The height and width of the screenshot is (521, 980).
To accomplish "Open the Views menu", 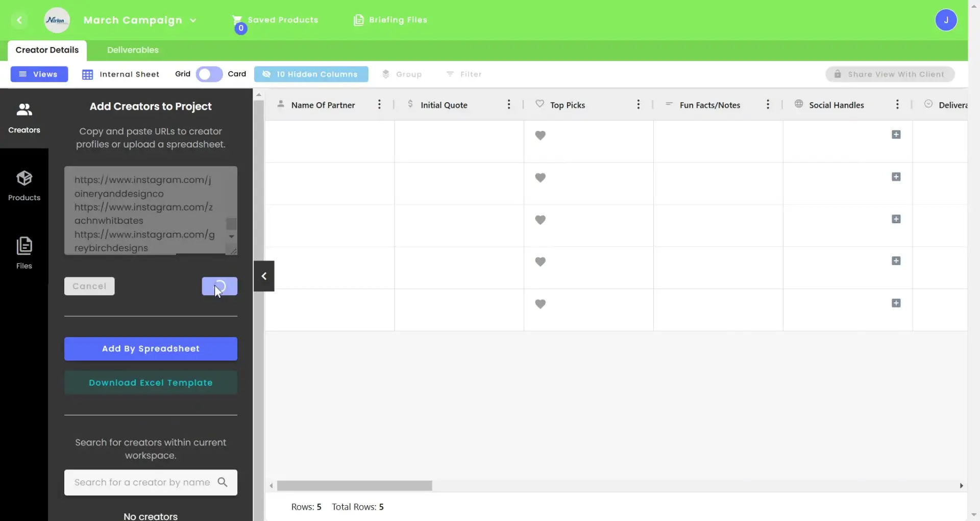I will 39,74.
